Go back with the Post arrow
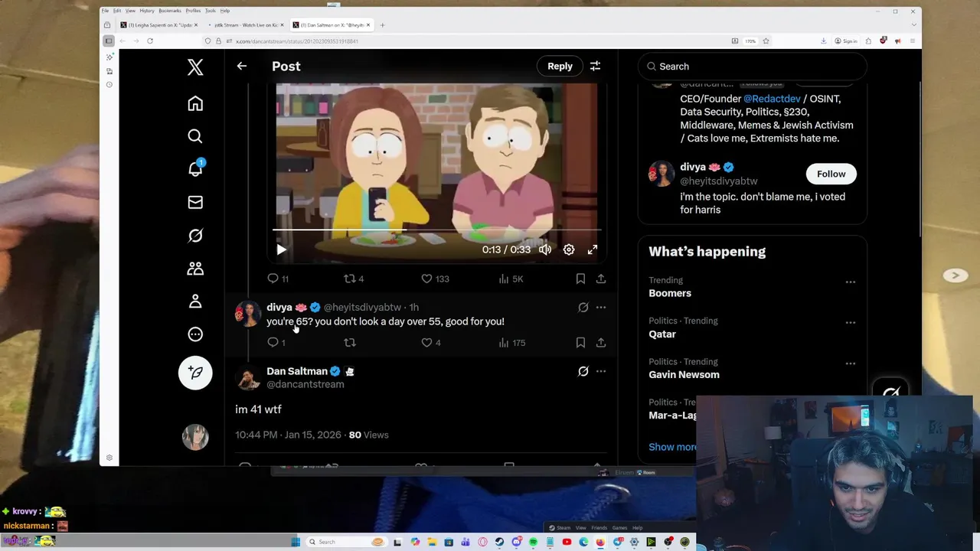This screenshot has height=551, width=980. pyautogui.click(x=242, y=67)
